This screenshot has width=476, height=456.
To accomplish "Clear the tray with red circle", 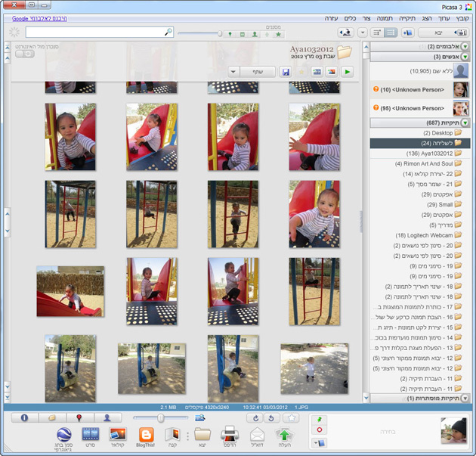I will coord(320,430).
